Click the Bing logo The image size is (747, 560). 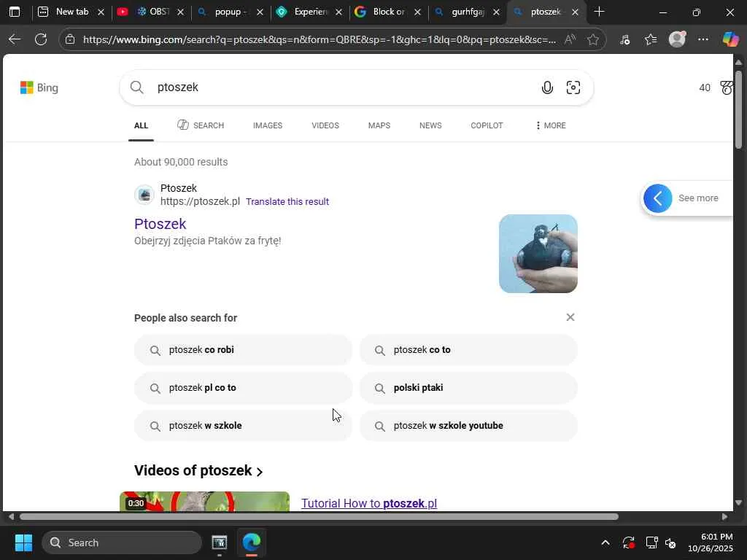[39, 87]
